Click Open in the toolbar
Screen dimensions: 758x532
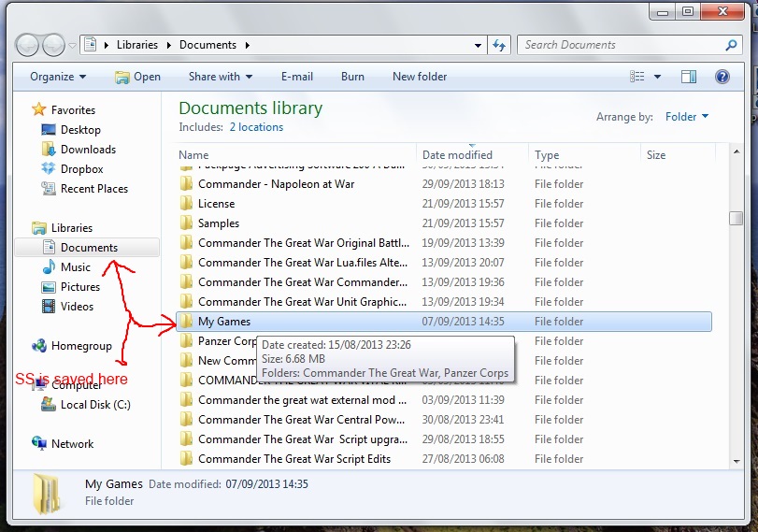tap(137, 77)
